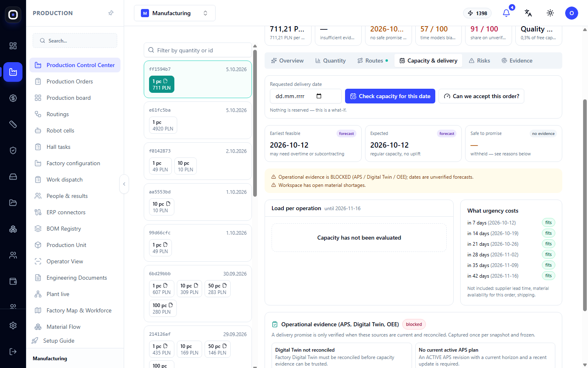
Task: Open the dashboard grid icon in left rail
Action: tap(13, 46)
